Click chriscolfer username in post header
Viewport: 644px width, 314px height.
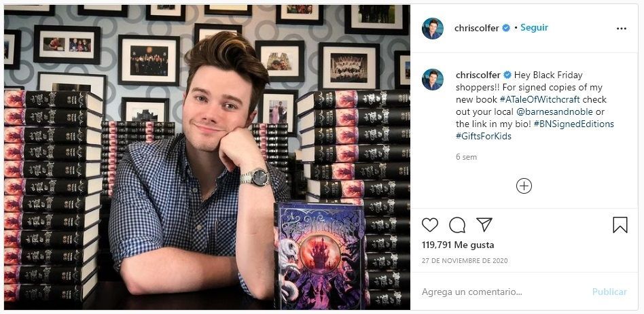pyautogui.click(x=476, y=28)
